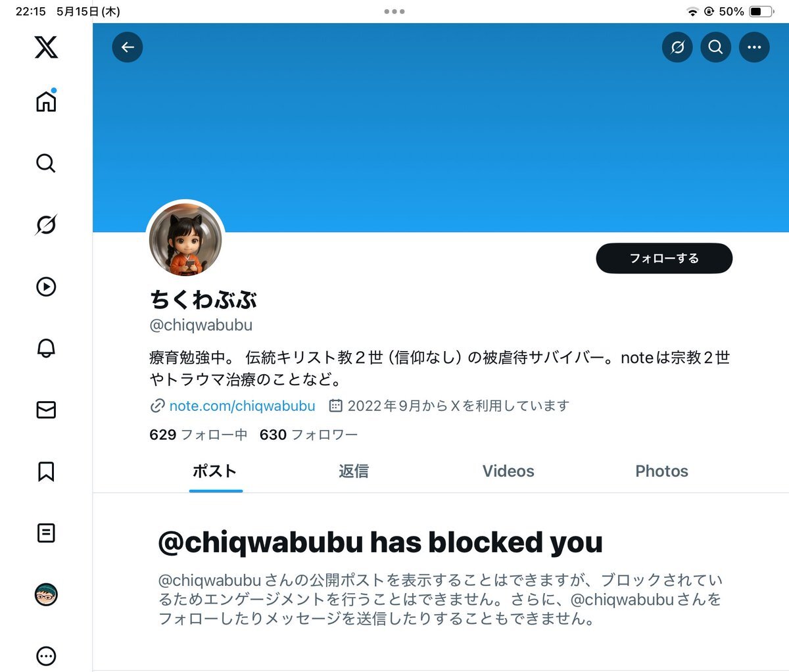Screen dimensions: 789x672
Task: Expand the sidebar More menu
Action: click(46, 656)
